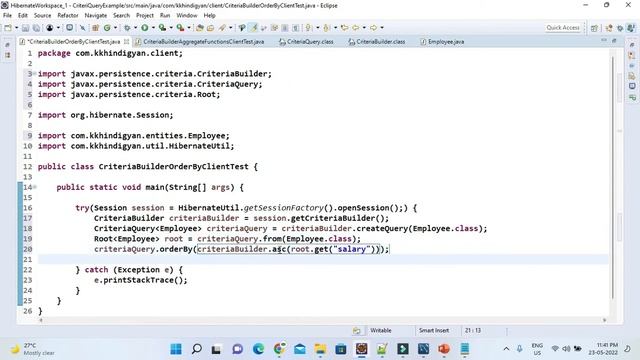Open the File Explorer taskbar icon
This screenshot has width=640, height=360.
(320, 349)
